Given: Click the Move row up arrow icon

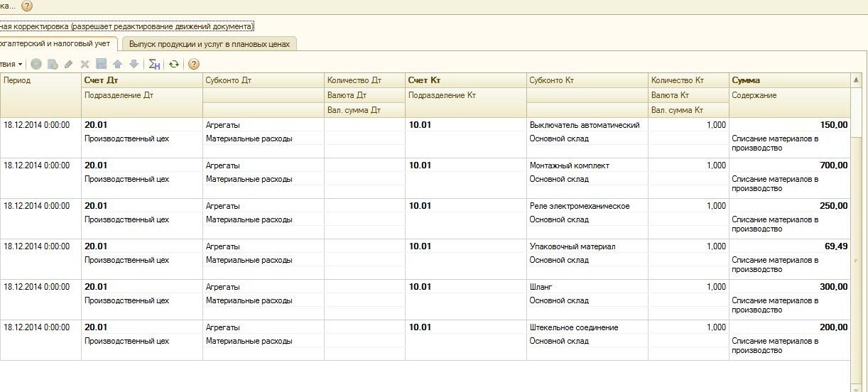Looking at the screenshot, I should (x=118, y=64).
